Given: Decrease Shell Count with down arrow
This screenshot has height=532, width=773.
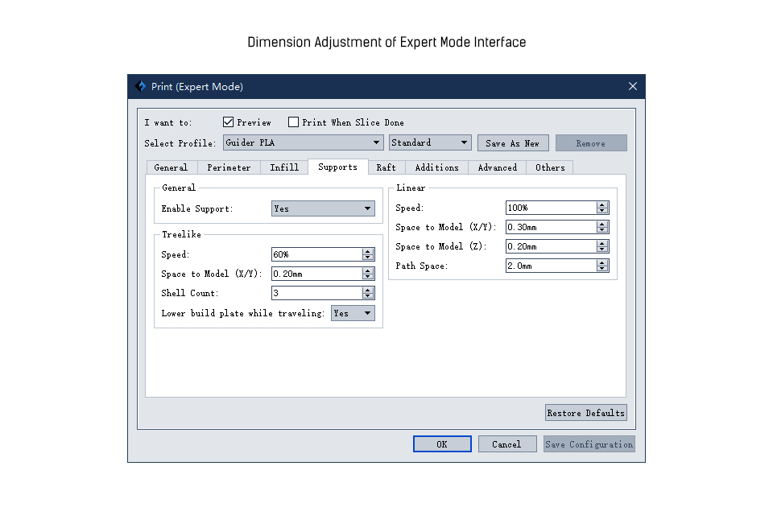Looking at the screenshot, I should [x=368, y=296].
